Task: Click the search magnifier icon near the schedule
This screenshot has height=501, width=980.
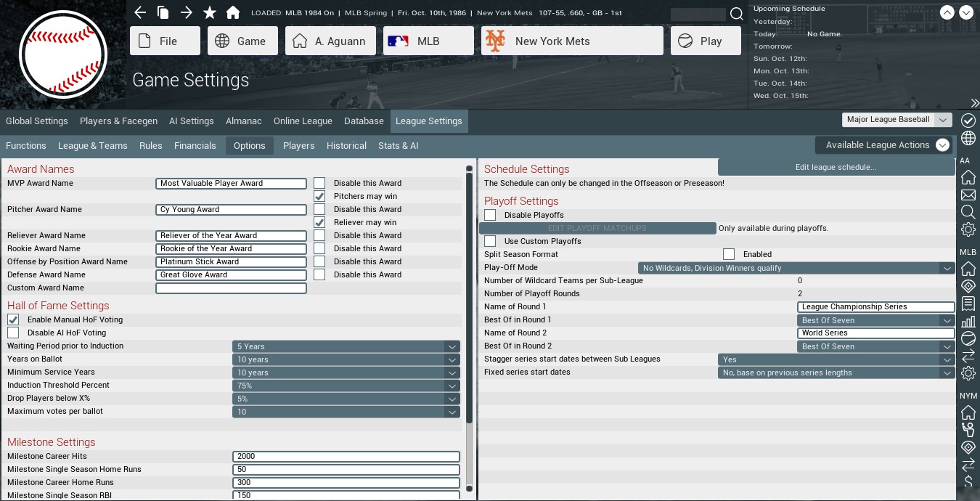Action: pos(736,14)
